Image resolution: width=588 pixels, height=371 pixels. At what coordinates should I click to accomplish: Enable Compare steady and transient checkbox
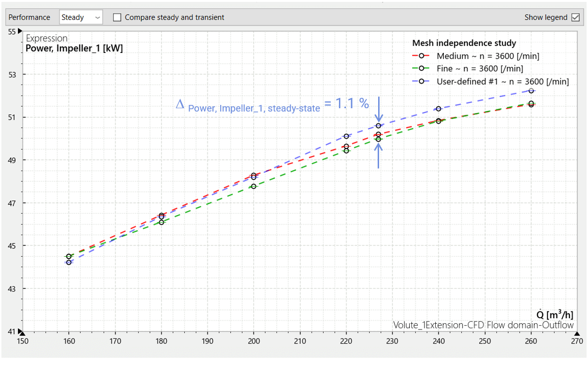tap(117, 17)
